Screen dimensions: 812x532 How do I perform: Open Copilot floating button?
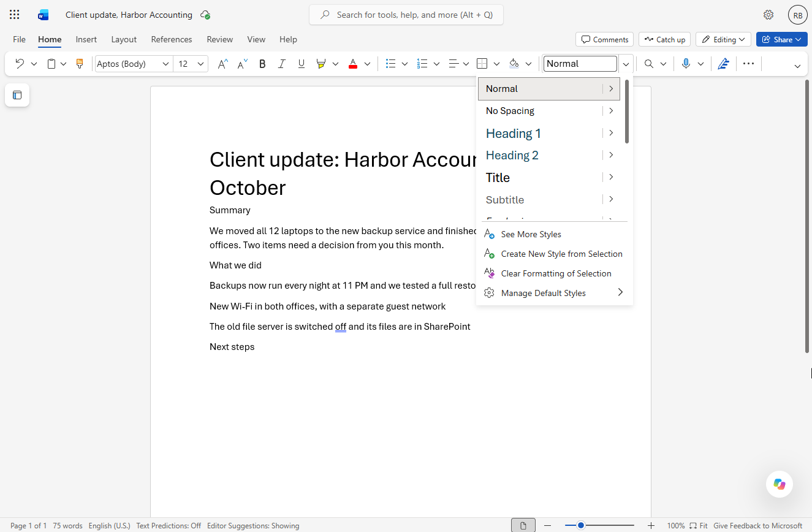click(780, 484)
